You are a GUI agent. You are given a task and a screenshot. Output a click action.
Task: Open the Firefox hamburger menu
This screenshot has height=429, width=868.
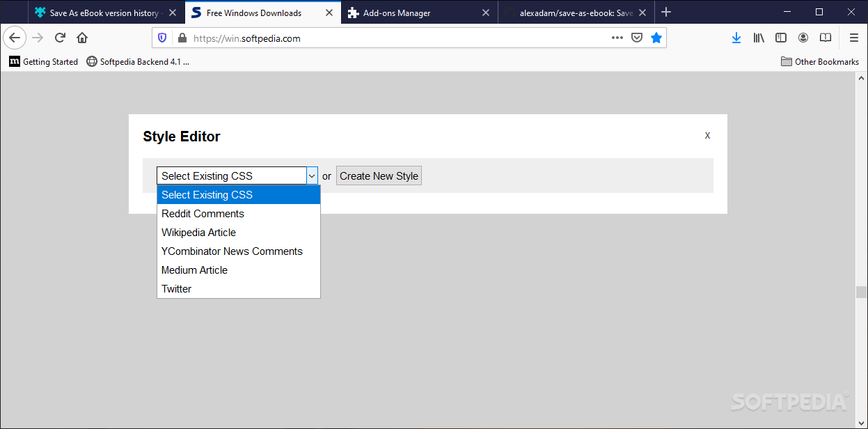coord(853,38)
